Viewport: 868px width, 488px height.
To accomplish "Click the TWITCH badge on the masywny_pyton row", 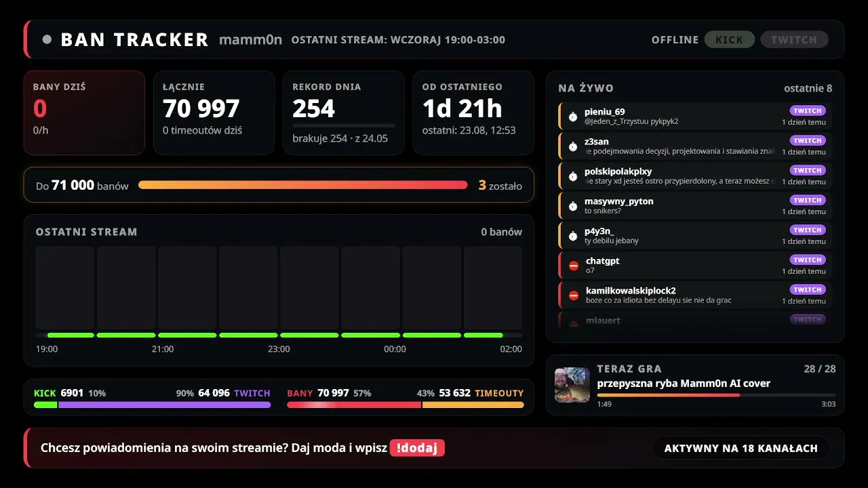I will (x=808, y=200).
